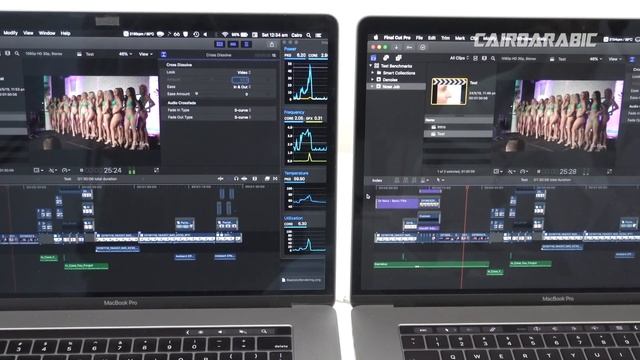
Task: Click audio meter icon beside 25:24
Action: click(132, 171)
